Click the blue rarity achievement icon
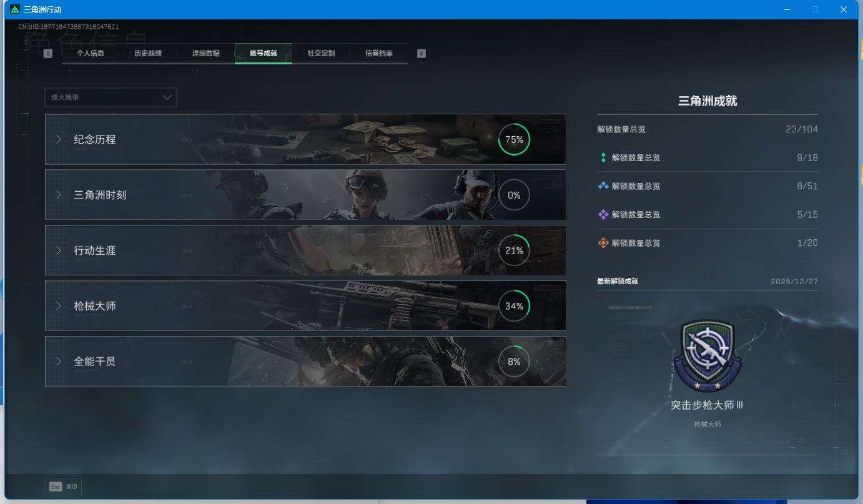 point(603,186)
